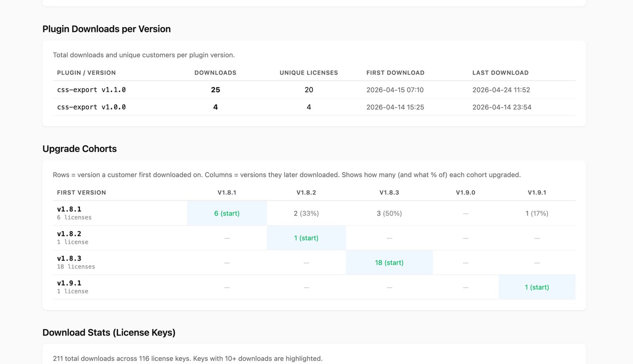
Task: Click the V1.8.1 column header
Action: pos(227,192)
